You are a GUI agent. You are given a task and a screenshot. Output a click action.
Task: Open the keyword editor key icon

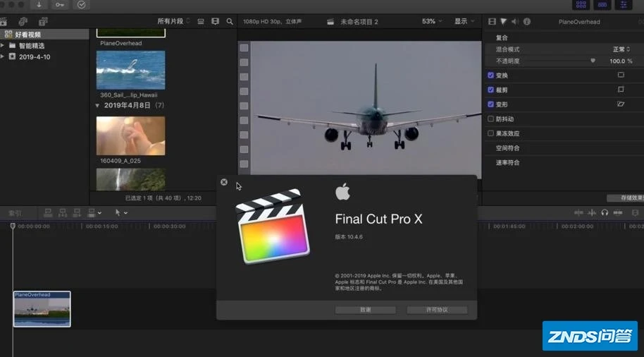[x=60, y=4]
